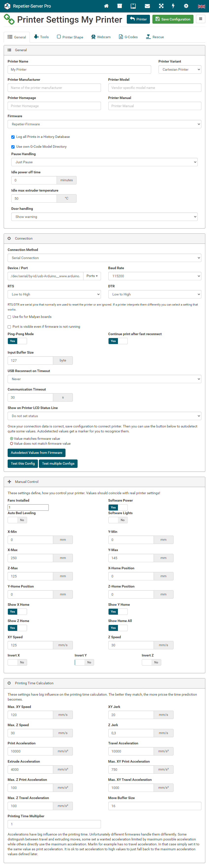209x868 pixels.
Task: Open the messages envelope icon
Action: pyautogui.click(x=147, y=6)
